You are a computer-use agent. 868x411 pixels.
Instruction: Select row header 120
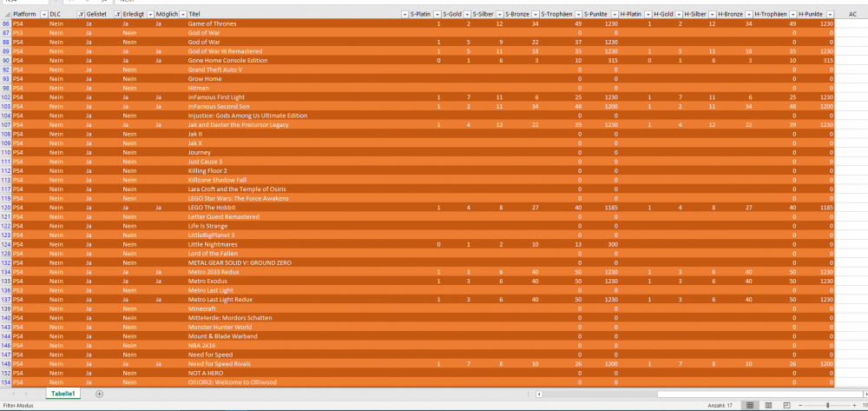point(5,208)
